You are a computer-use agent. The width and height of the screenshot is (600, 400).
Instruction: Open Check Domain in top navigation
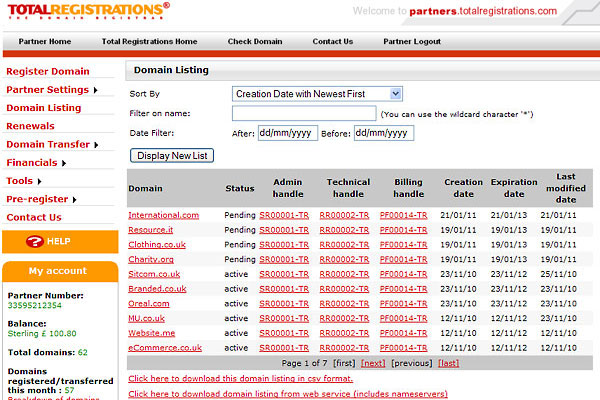click(x=255, y=42)
